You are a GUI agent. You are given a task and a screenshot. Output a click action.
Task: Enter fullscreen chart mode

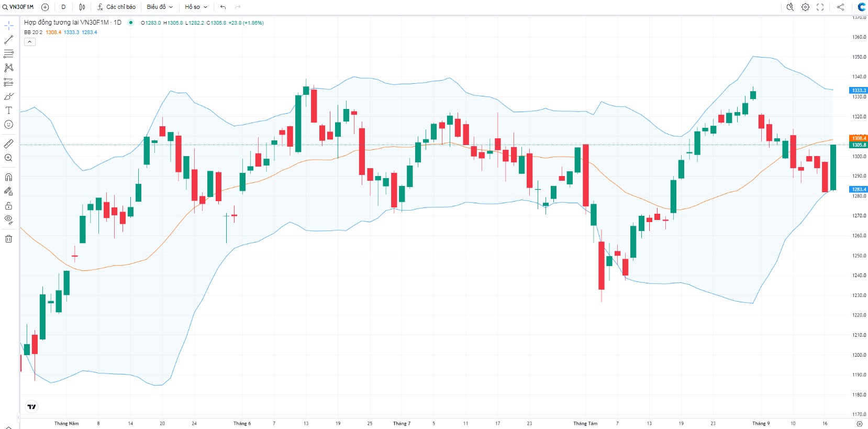pyautogui.click(x=820, y=7)
